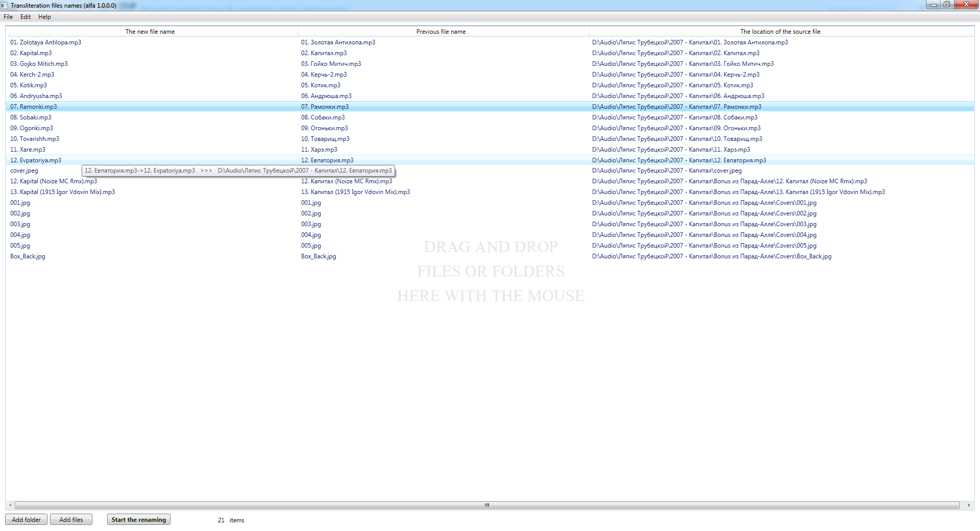Viewport: 980px width, 531px height.
Task: Open the File menu
Action: (x=8, y=17)
